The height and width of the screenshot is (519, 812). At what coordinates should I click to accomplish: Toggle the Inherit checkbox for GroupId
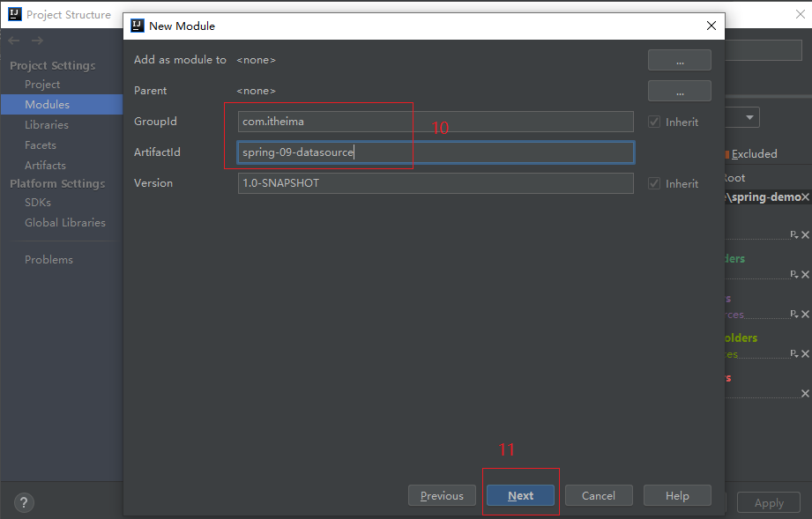654,122
